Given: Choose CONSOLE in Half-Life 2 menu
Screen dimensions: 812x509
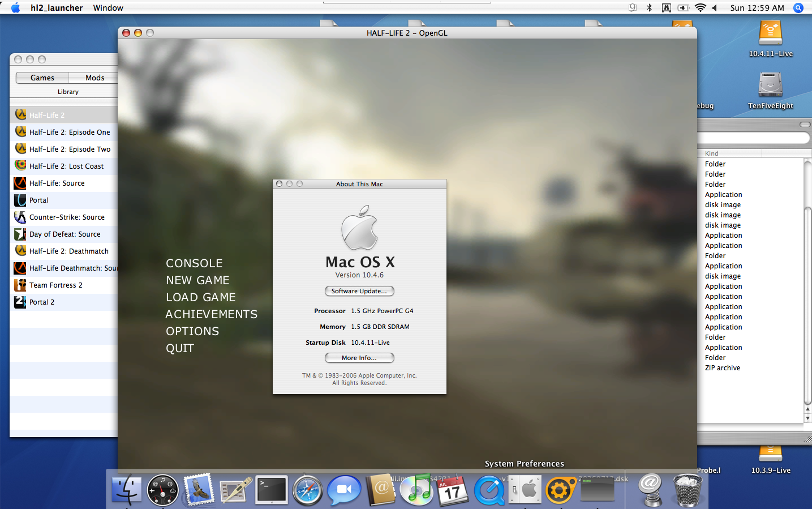Looking at the screenshot, I should 194,263.
